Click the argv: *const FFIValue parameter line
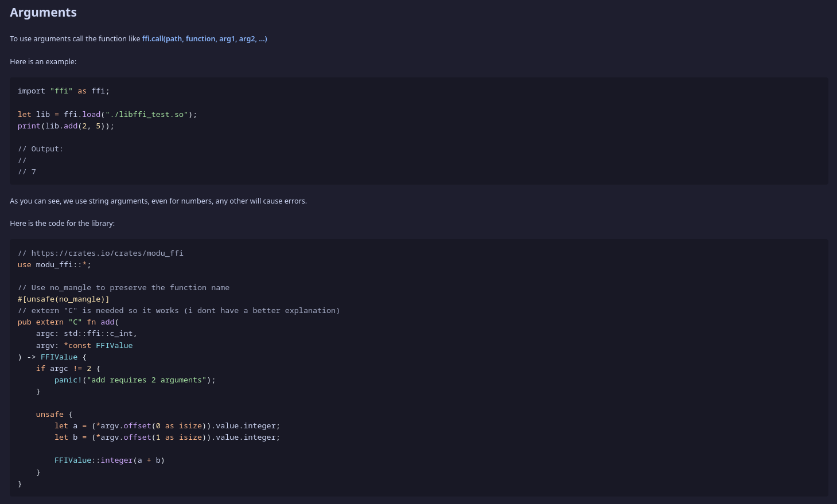 pyautogui.click(x=84, y=346)
